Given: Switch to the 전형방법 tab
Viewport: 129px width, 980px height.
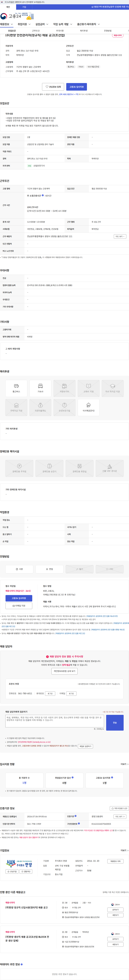Looking at the screenshot, I should (x=108, y=31).
